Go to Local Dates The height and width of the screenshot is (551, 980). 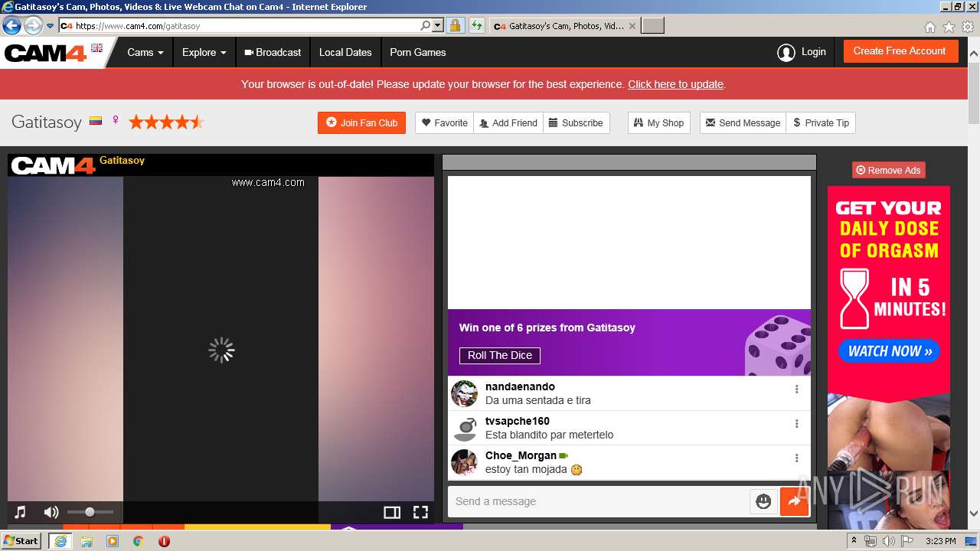(x=345, y=53)
